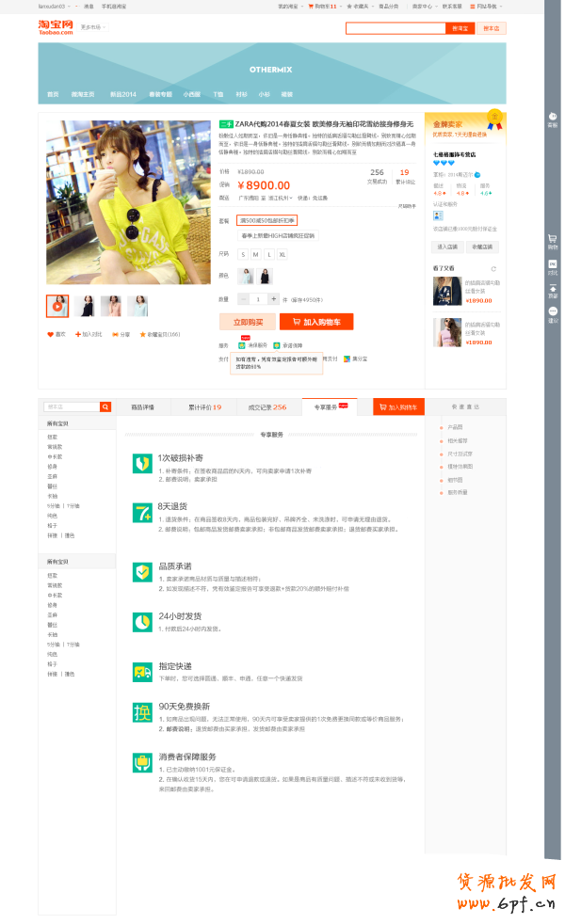Expand the 商品分类 top bar menu
The image size is (565, 924).
tap(388, 7)
